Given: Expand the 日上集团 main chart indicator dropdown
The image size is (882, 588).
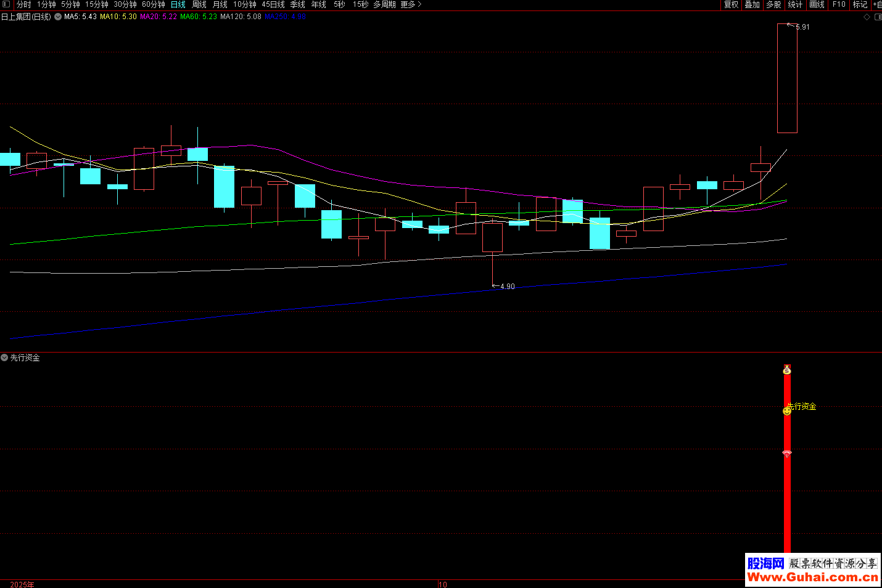Looking at the screenshot, I should [58, 17].
